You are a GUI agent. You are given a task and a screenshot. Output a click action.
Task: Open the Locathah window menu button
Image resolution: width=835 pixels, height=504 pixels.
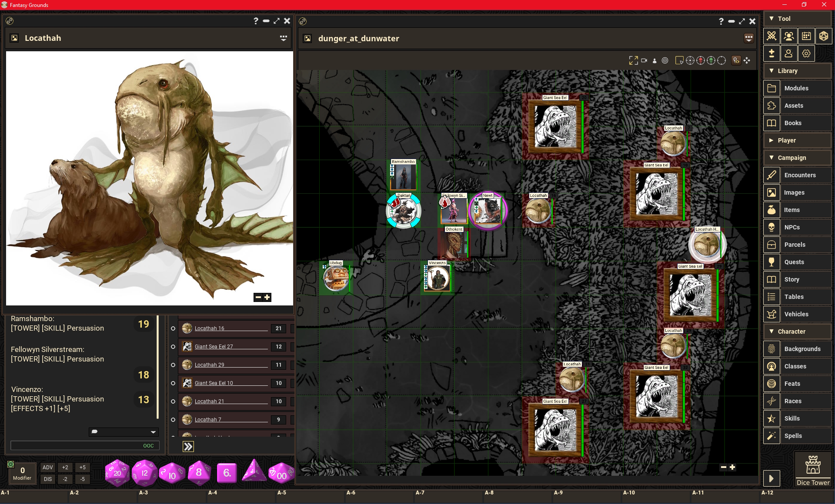point(284,38)
